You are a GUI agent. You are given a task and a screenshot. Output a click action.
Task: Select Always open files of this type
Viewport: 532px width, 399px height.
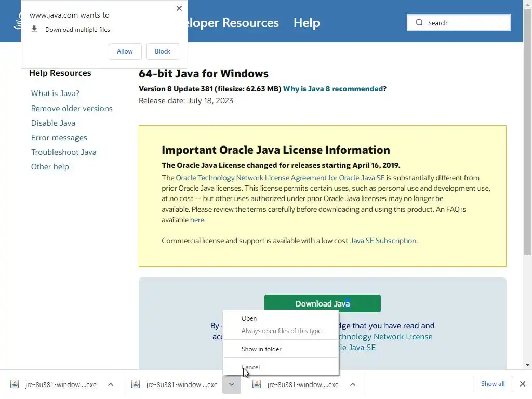[x=281, y=331]
